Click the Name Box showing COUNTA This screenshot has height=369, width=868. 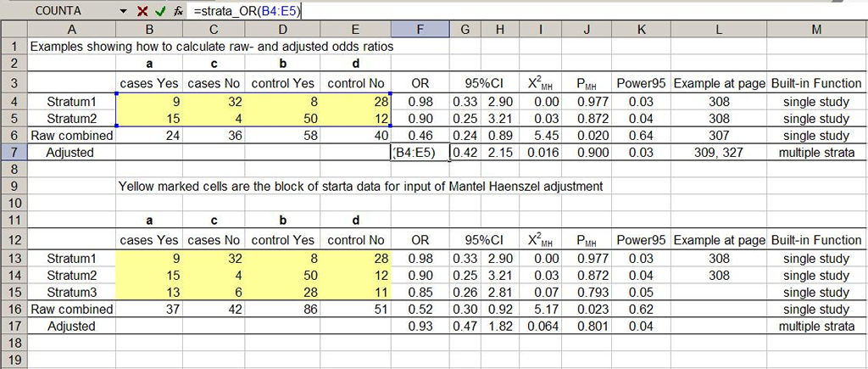tap(59, 11)
